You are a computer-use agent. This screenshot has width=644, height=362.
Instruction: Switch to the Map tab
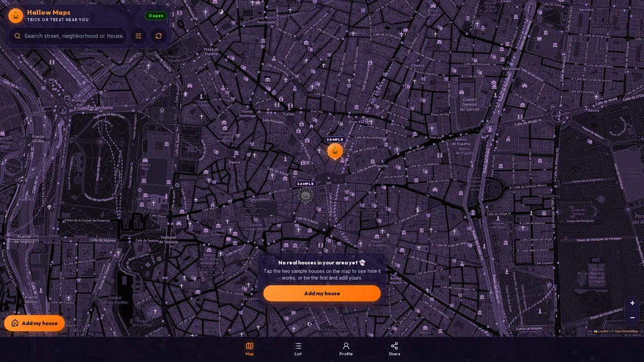[250, 349]
